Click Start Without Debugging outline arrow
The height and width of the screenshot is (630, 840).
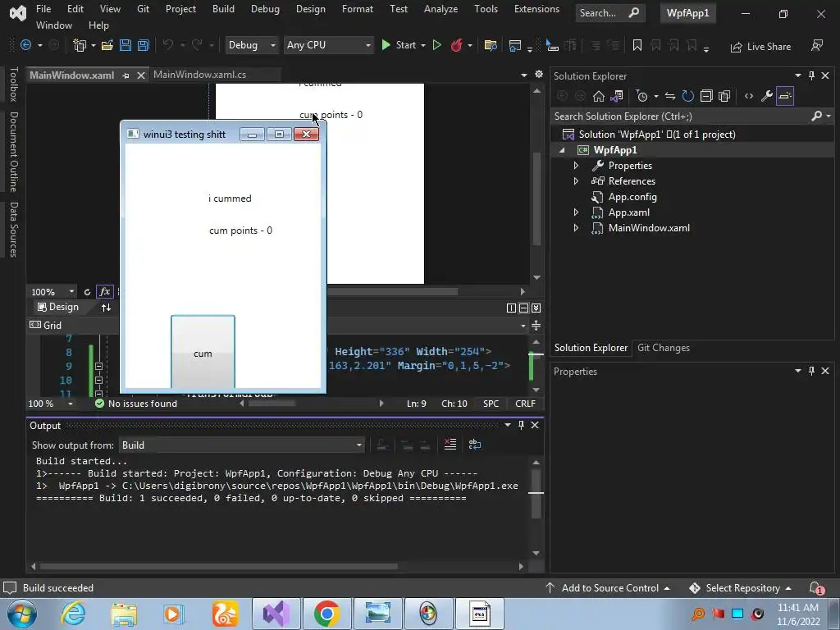click(x=436, y=46)
